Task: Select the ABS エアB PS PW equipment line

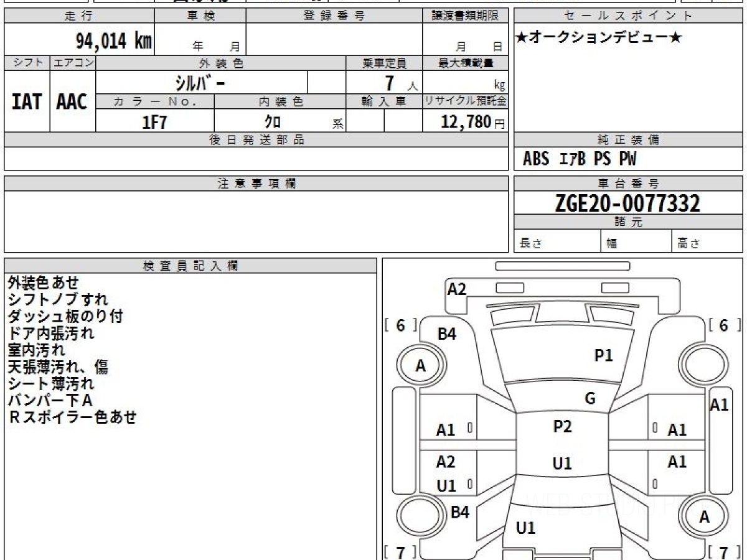Action: (580, 159)
